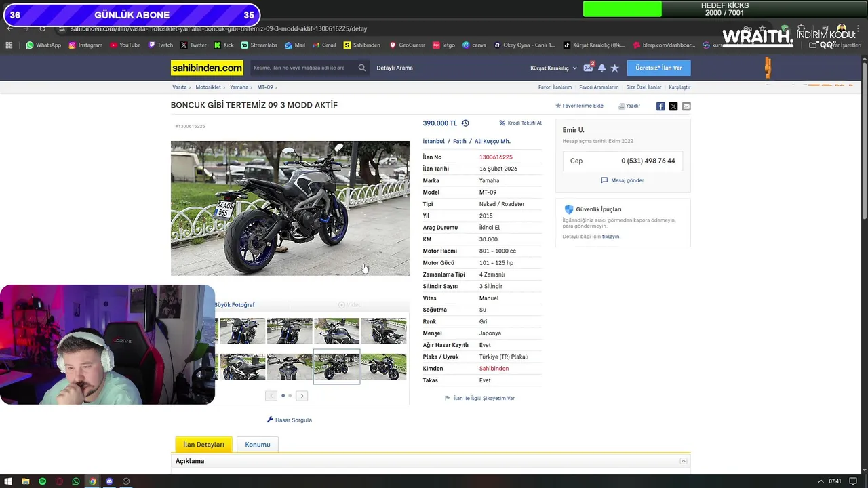
Task: Click Favorilerime Ekle link
Action: [x=579, y=106]
